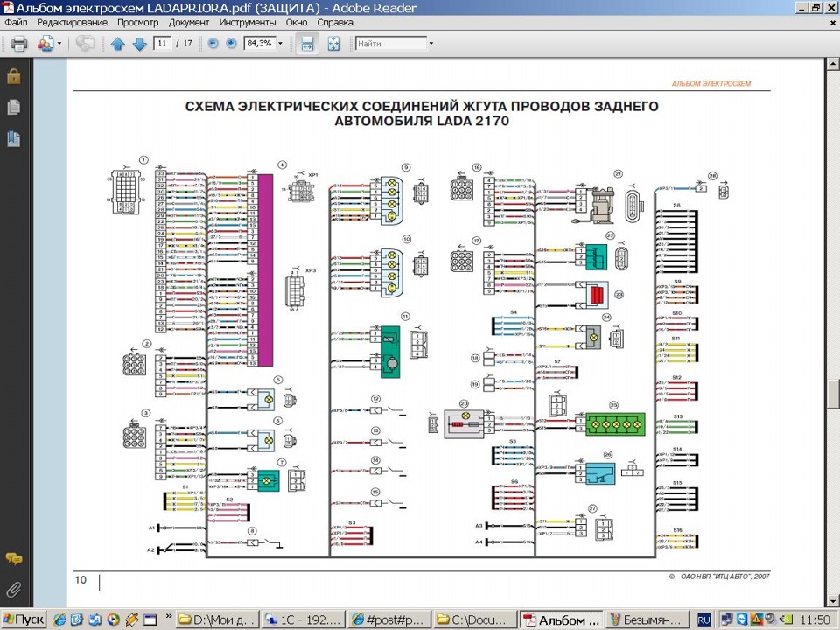Launch Winamp from quick launch
The height and width of the screenshot is (630, 840).
click(x=132, y=619)
